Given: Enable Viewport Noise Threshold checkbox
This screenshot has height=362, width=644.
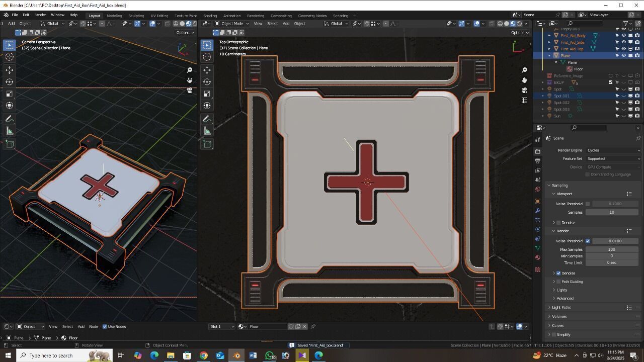Looking at the screenshot, I should (588, 204).
